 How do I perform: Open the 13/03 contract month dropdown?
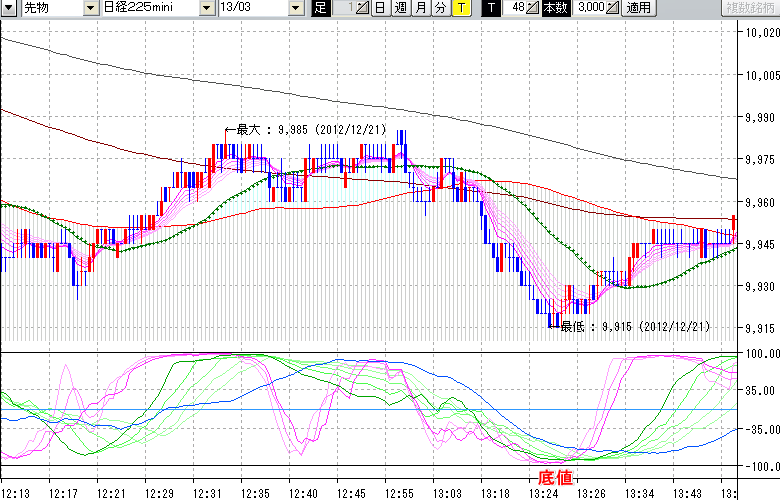295,8
